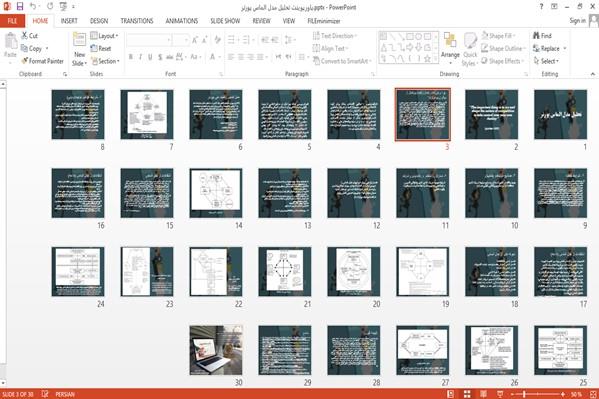Select the Format Painter tool

point(42,61)
